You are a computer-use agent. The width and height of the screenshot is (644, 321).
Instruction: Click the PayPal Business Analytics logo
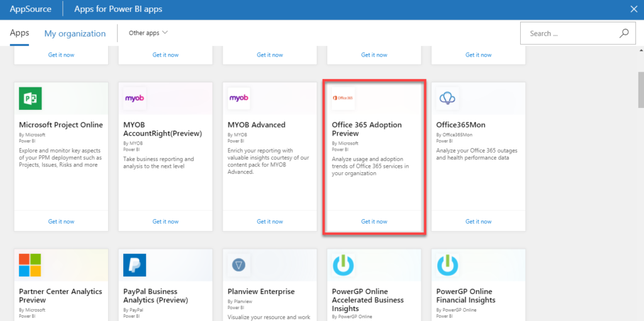point(135,265)
